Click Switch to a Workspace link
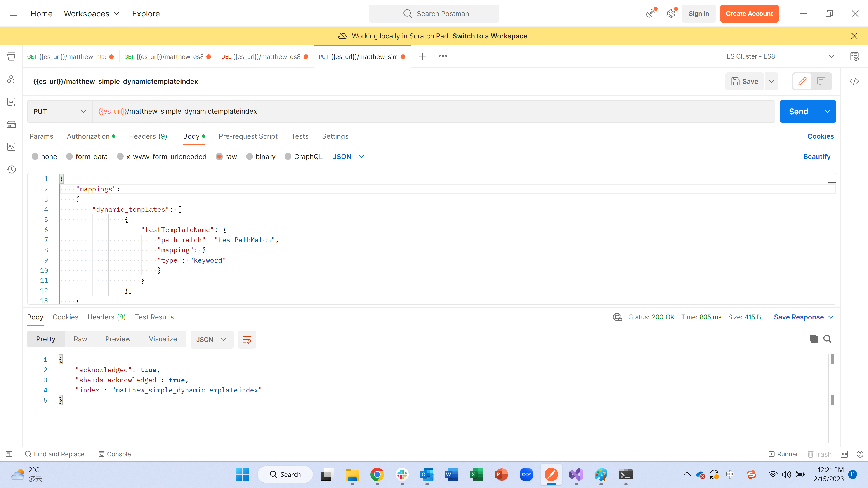868x488 pixels. (x=490, y=36)
